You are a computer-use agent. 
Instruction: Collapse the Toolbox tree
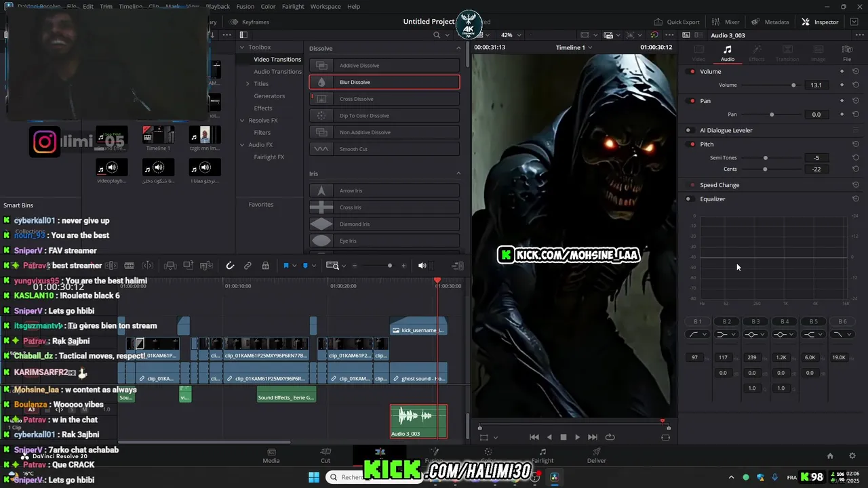pos(241,47)
